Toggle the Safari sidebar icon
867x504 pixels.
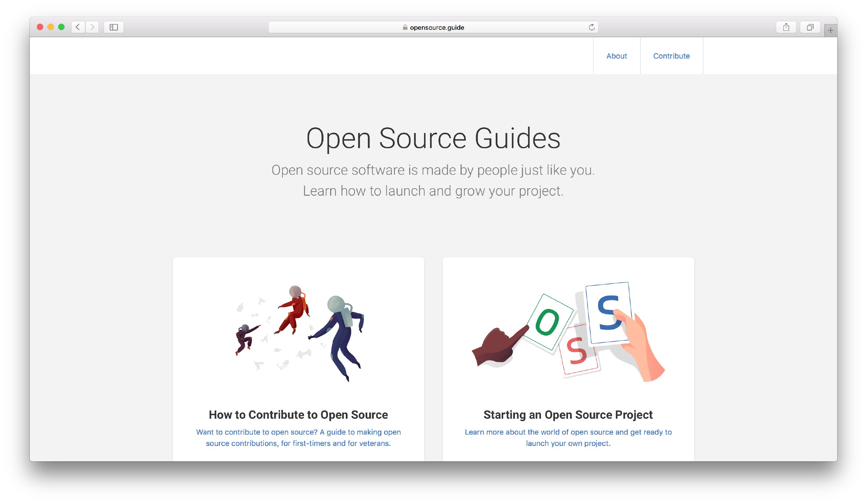click(114, 27)
